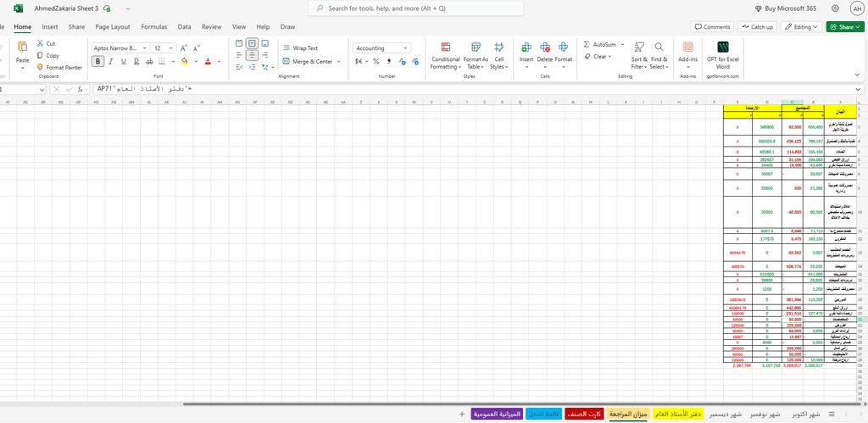
Task: Open Sort & Filter menu
Action: pyautogui.click(x=639, y=55)
